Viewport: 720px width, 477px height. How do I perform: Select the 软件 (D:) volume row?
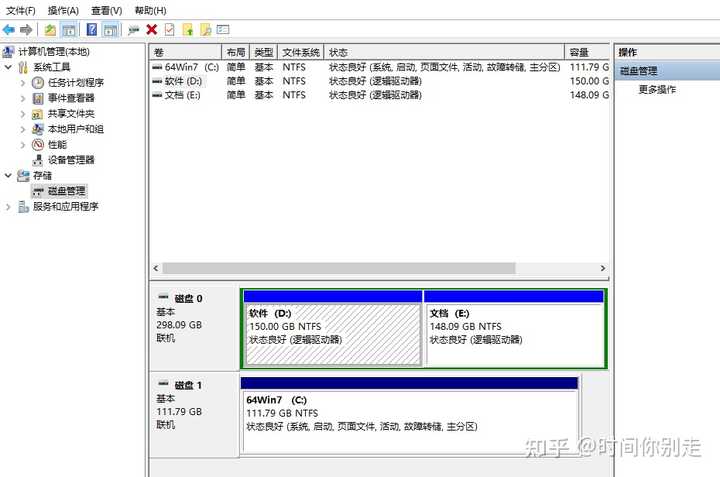380,81
